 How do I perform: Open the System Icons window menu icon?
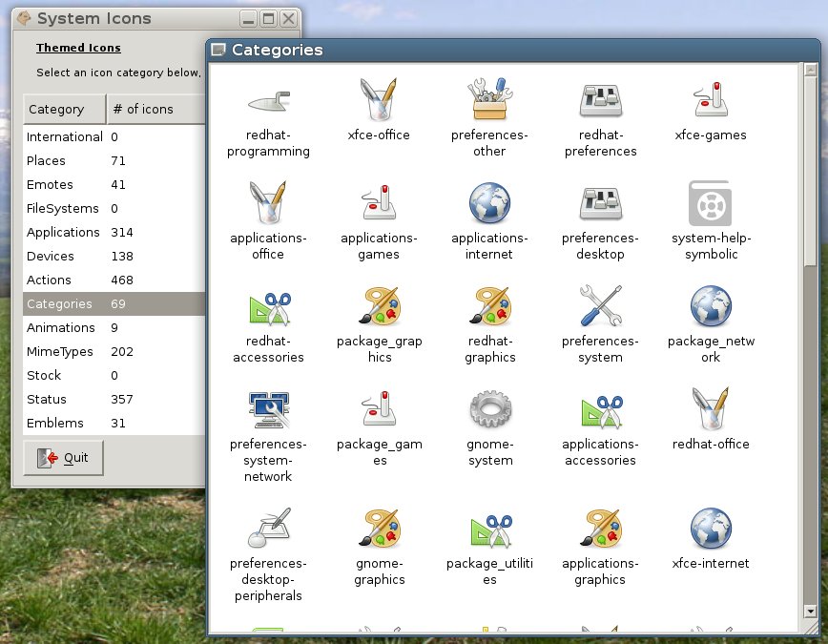point(23,18)
